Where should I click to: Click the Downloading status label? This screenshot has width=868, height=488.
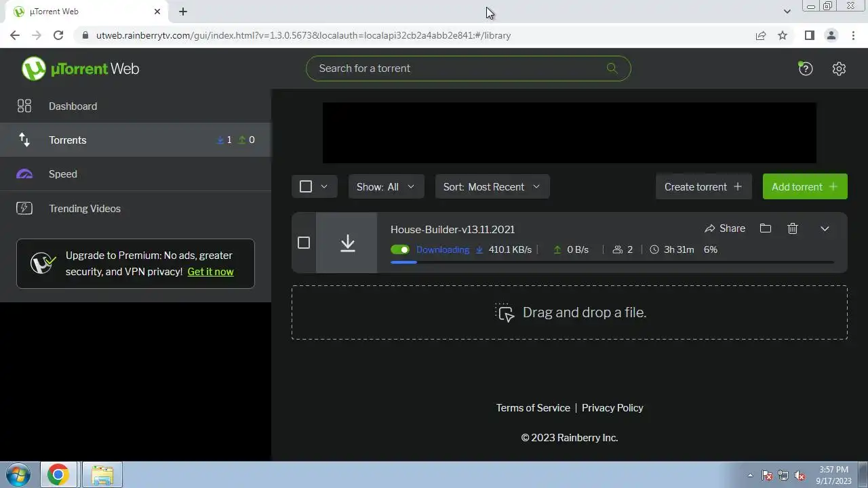[443, 249]
